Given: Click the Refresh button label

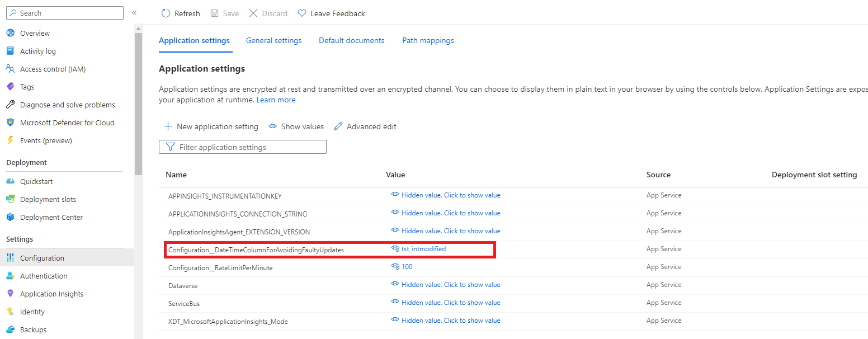Looking at the screenshot, I should point(187,13).
